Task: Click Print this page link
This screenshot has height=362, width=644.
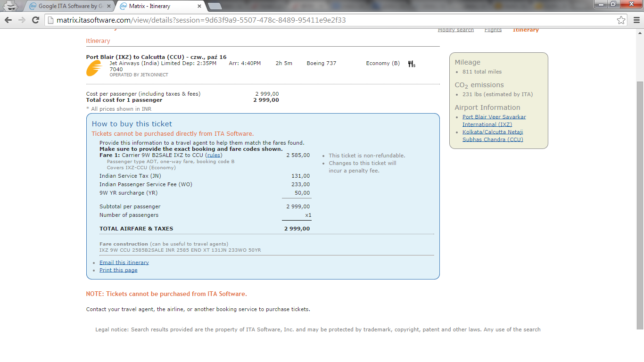Action: pyautogui.click(x=118, y=270)
